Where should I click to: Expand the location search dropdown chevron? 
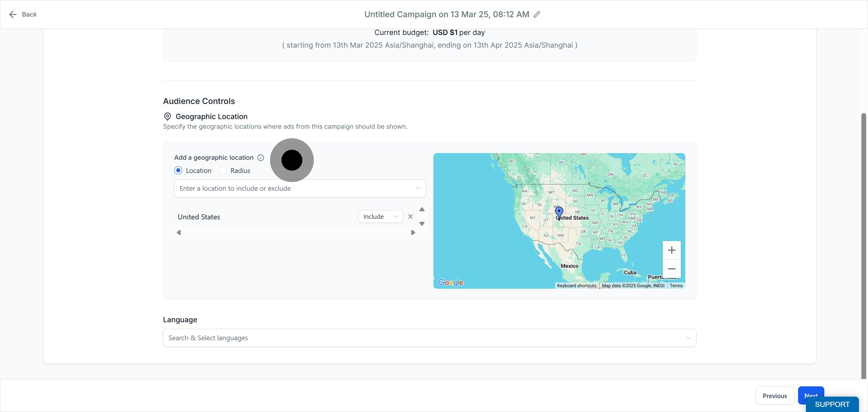pos(418,188)
